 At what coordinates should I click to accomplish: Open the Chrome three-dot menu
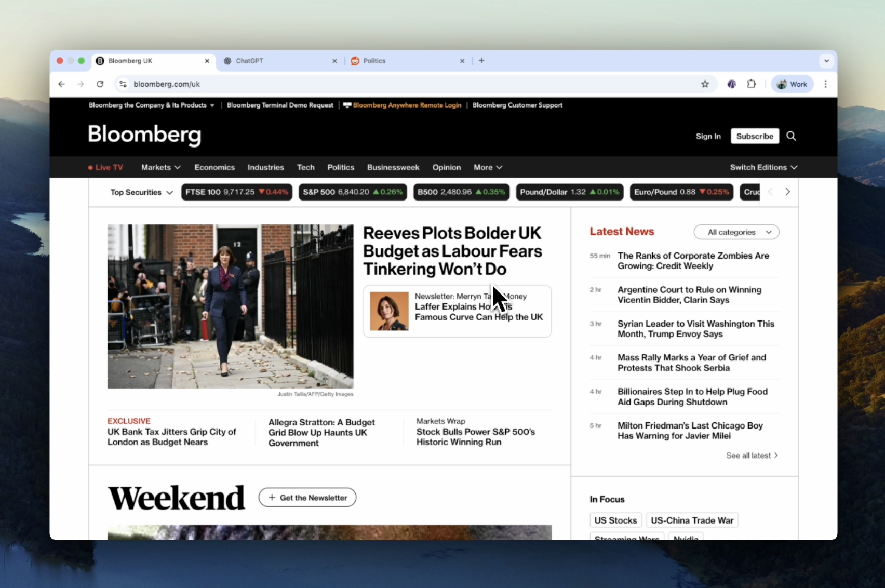point(825,84)
